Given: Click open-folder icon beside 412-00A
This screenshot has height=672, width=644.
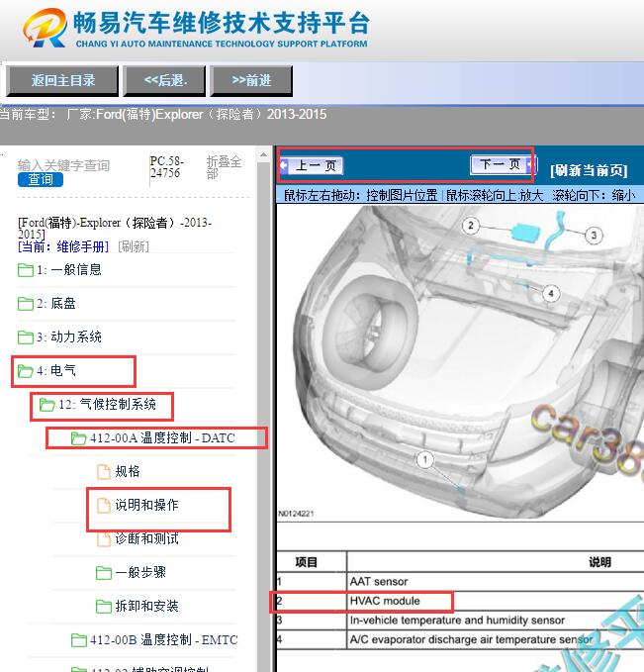Looking at the screenshot, I should tap(79, 438).
